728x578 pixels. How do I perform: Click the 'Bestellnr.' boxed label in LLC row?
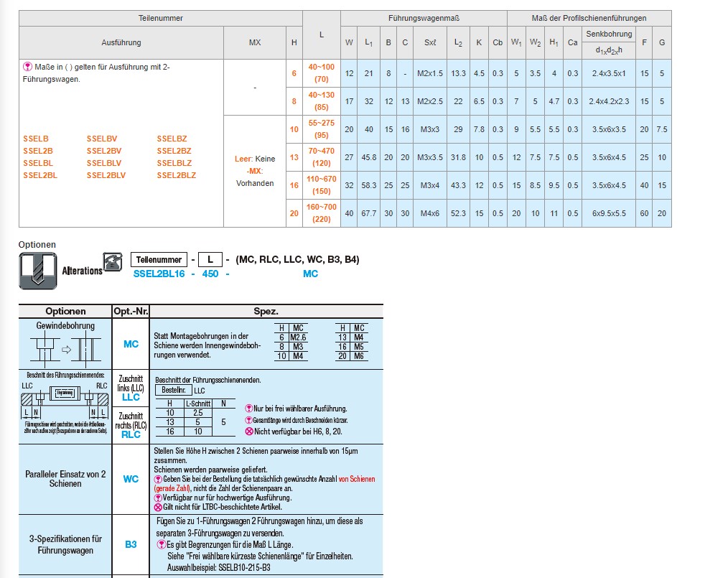pyautogui.click(x=174, y=391)
